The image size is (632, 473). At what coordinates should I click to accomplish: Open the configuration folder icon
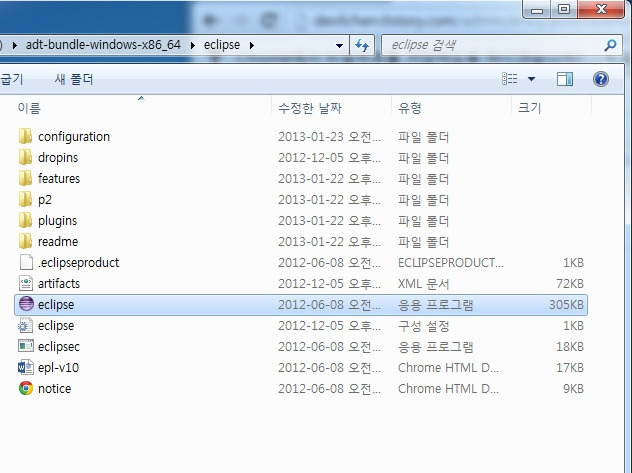pyautogui.click(x=25, y=136)
